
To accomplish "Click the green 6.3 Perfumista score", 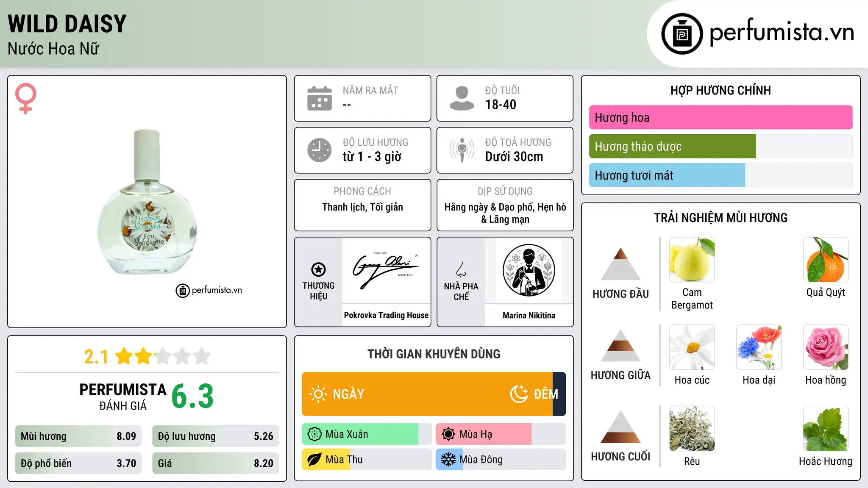I will 192,396.
